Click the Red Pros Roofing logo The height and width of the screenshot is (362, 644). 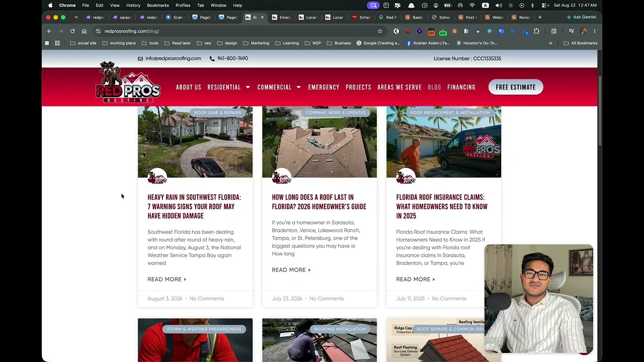pos(128,83)
